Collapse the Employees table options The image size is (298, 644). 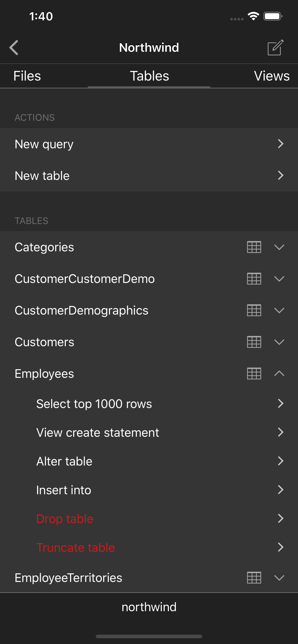pyautogui.click(x=279, y=374)
